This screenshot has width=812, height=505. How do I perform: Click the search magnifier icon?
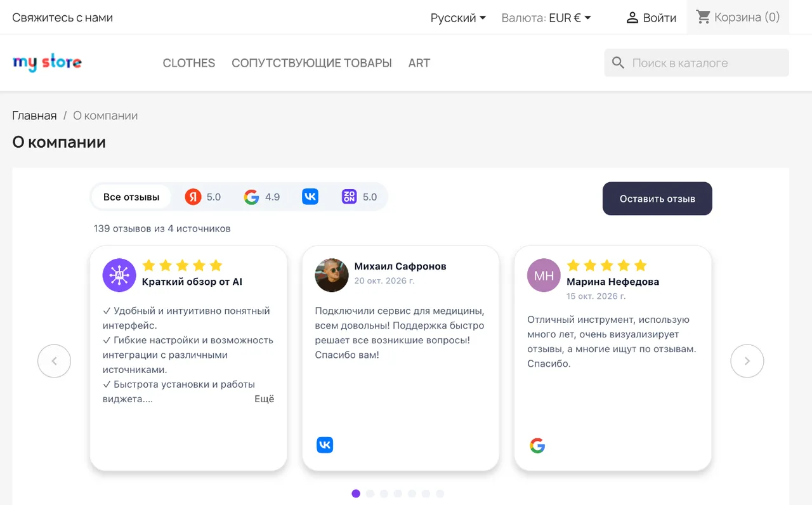[618, 63]
